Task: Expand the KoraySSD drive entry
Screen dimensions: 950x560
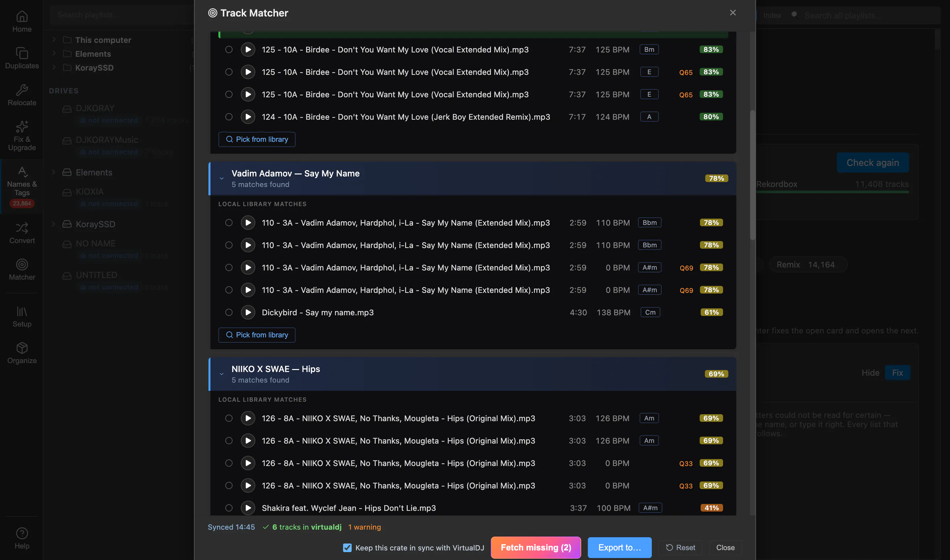Action: point(54,224)
